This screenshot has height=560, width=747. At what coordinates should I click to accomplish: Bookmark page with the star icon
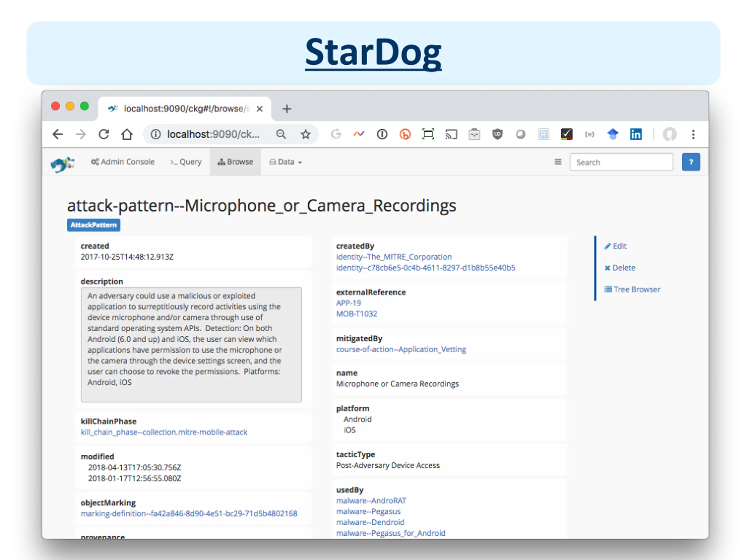306,134
